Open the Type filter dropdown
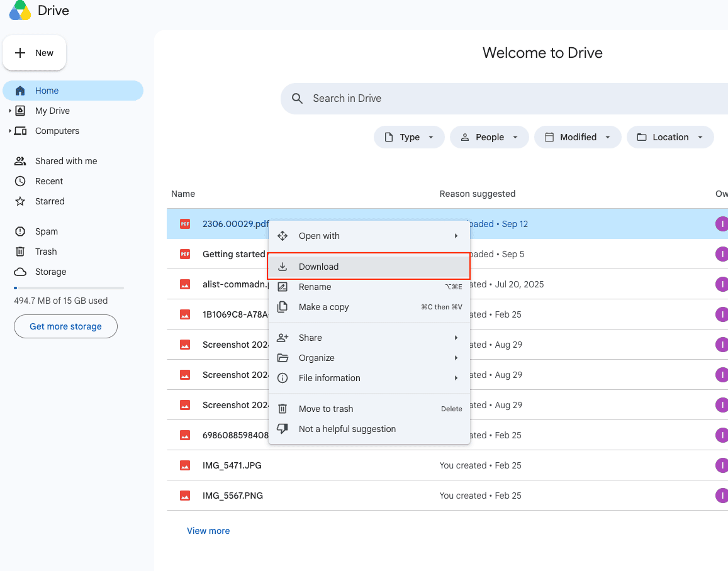This screenshot has width=728, height=571. pyautogui.click(x=409, y=137)
